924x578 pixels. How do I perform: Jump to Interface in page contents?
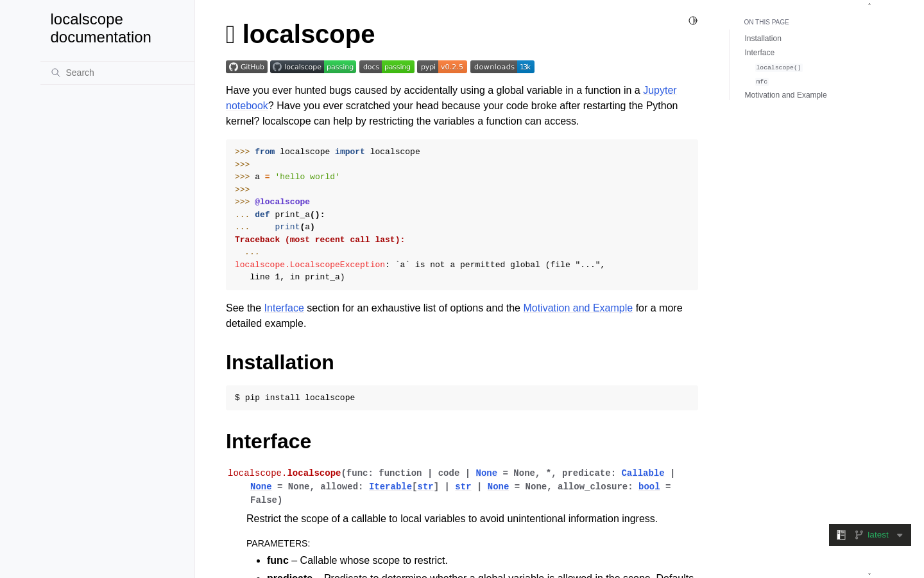tap(759, 53)
